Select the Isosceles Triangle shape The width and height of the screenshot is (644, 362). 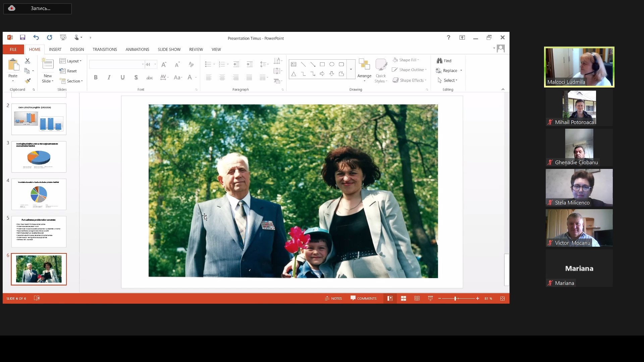point(293,74)
